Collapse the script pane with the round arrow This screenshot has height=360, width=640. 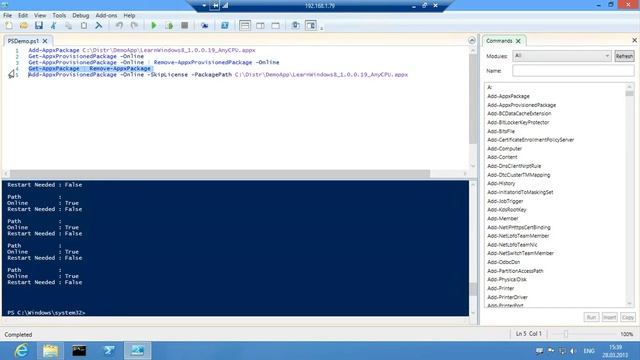[472, 40]
